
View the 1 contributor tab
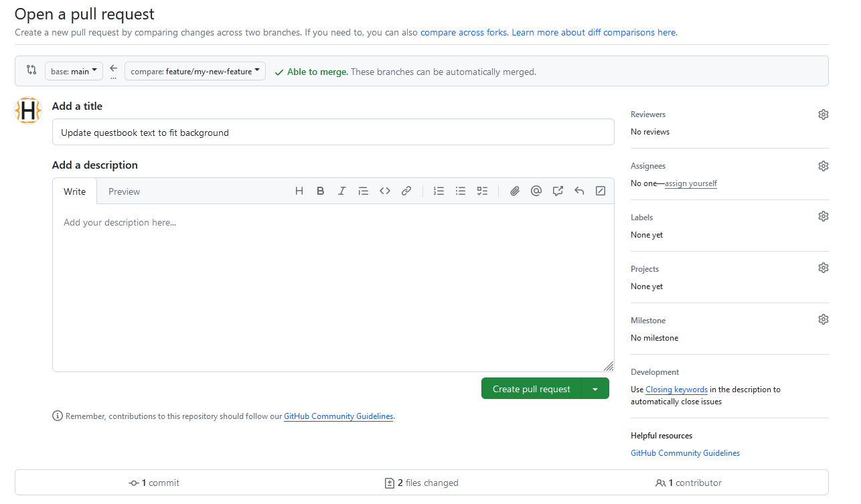pyautogui.click(x=689, y=483)
